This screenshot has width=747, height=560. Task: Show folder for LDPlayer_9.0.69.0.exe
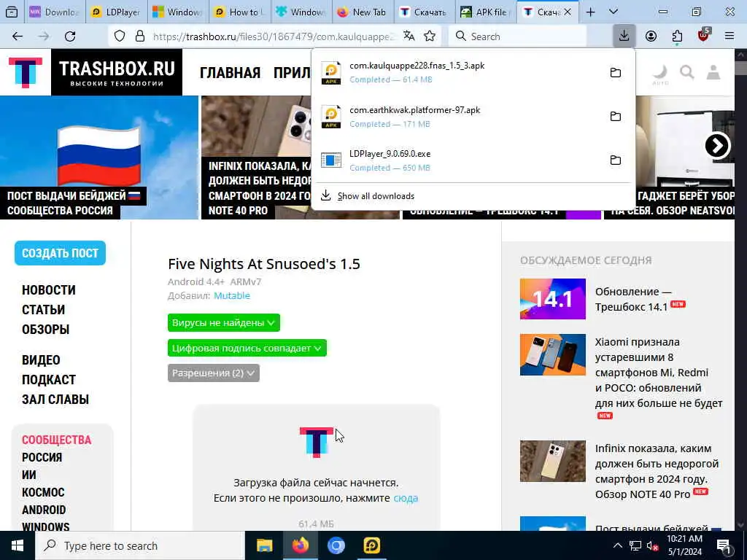pyautogui.click(x=616, y=160)
